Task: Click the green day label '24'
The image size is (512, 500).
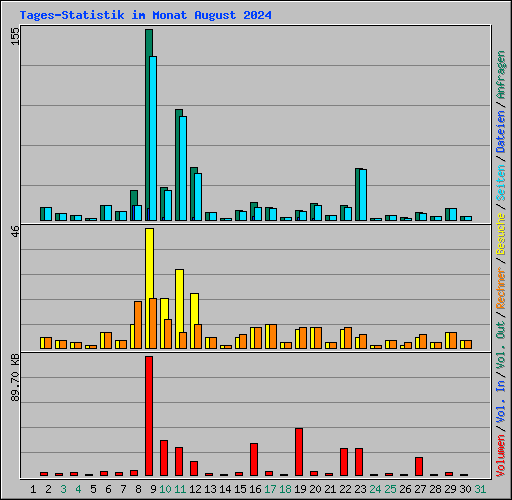Action: click(375, 489)
